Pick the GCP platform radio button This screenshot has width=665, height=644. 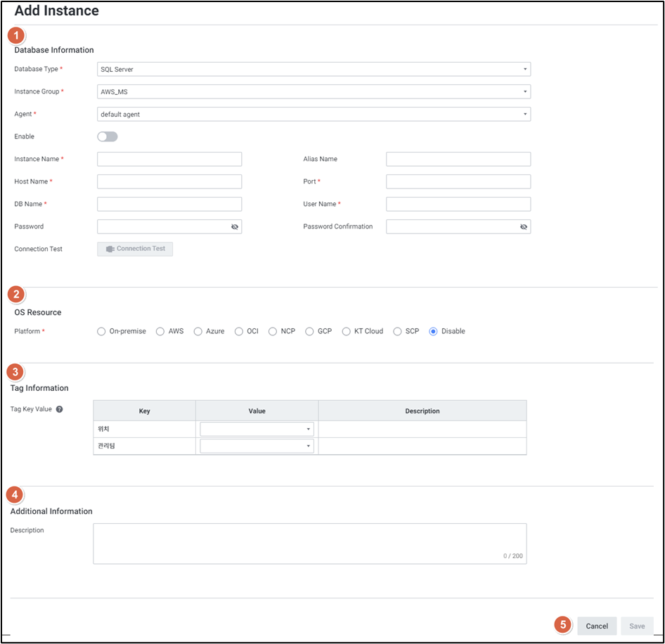click(309, 331)
